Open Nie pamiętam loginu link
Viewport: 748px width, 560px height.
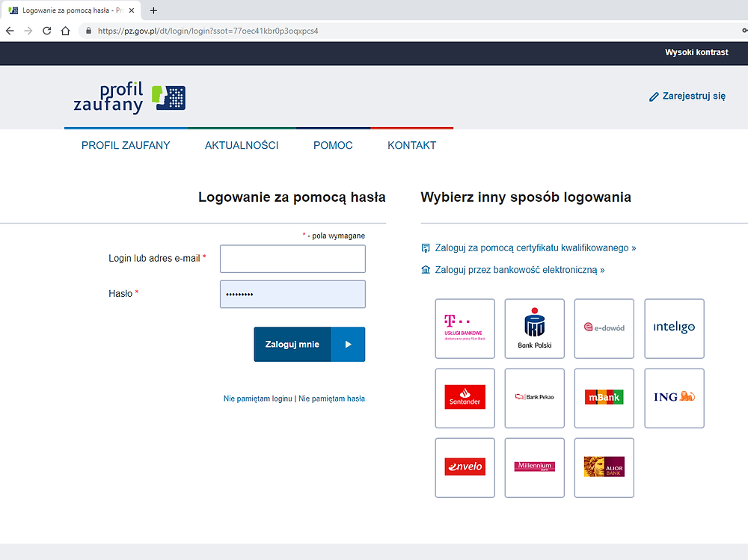pyautogui.click(x=257, y=399)
